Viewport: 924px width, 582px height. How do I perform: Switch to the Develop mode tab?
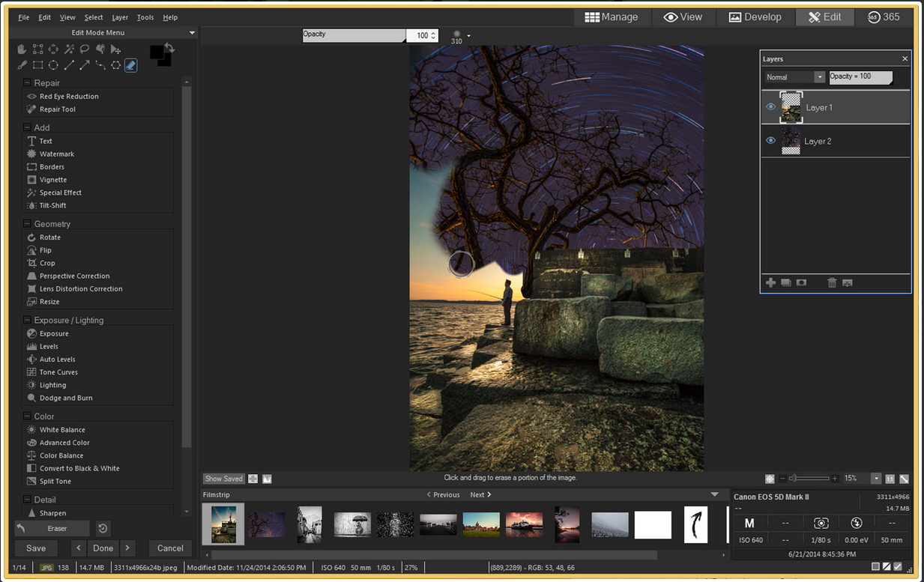coord(755,16)
